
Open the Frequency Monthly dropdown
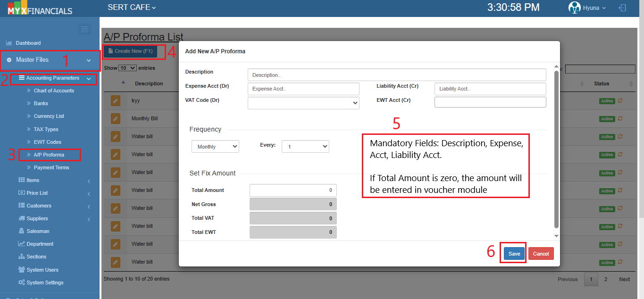point(215,147)
